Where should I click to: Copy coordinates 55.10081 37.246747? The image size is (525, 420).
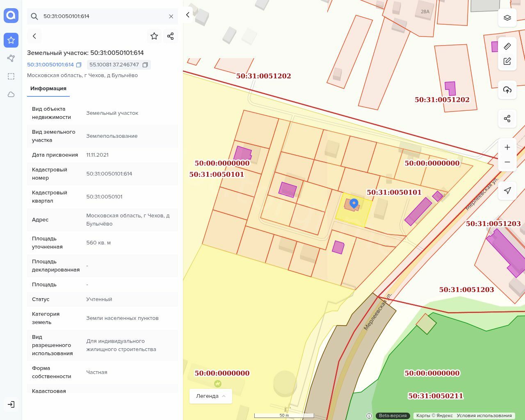(x=145, y=65)
